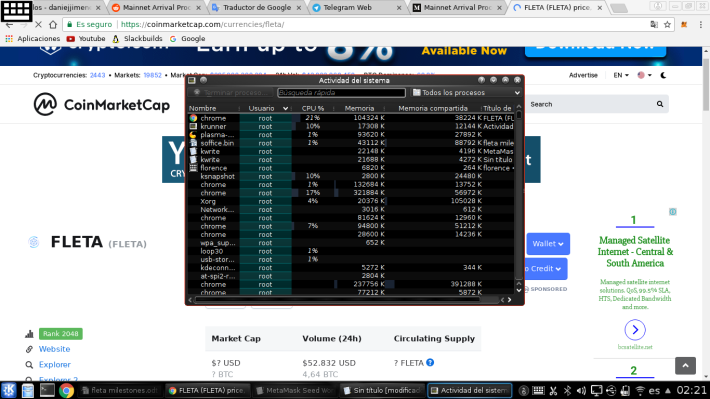Open the KDE application launcher
This screenshot has width=710, height=399.
point(9,390)
